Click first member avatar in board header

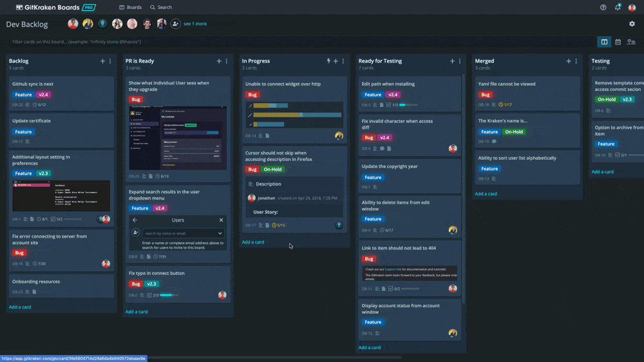click(x=73, y=24)
